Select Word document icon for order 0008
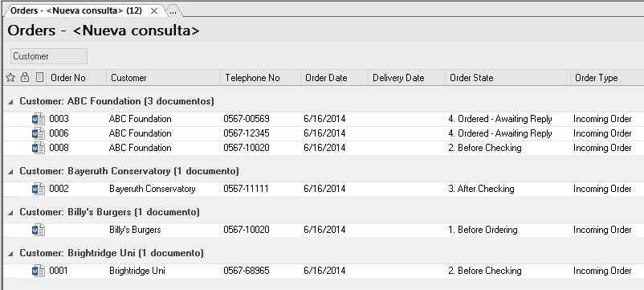644x290 pixels. pos(39,148)
